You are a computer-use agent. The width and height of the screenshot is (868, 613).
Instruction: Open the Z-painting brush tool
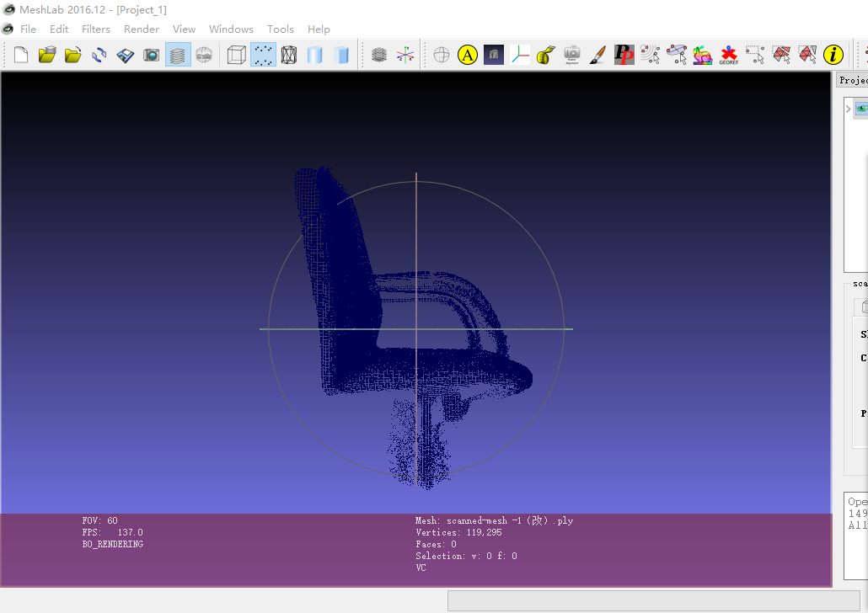tap(597, 56)
